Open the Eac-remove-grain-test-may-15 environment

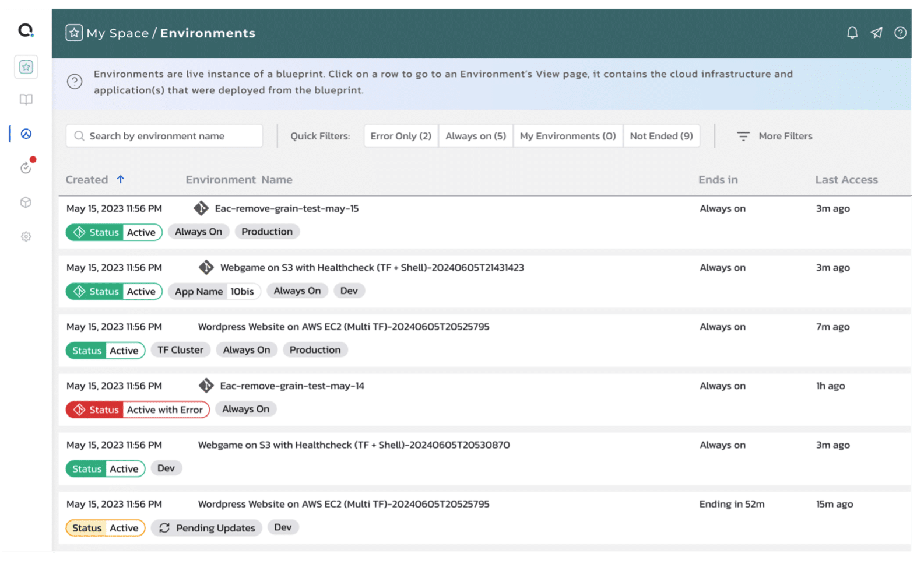pyautogui.click(x=286, y=208)
